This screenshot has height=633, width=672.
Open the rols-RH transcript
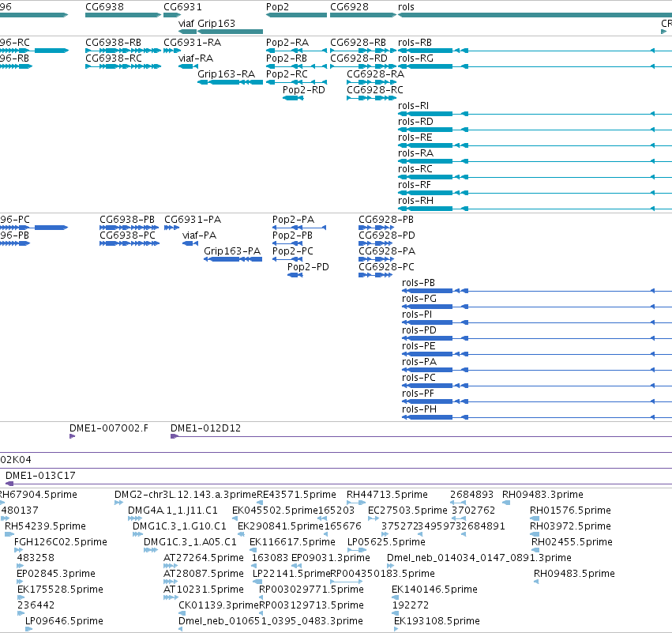(x=415, y=201)
